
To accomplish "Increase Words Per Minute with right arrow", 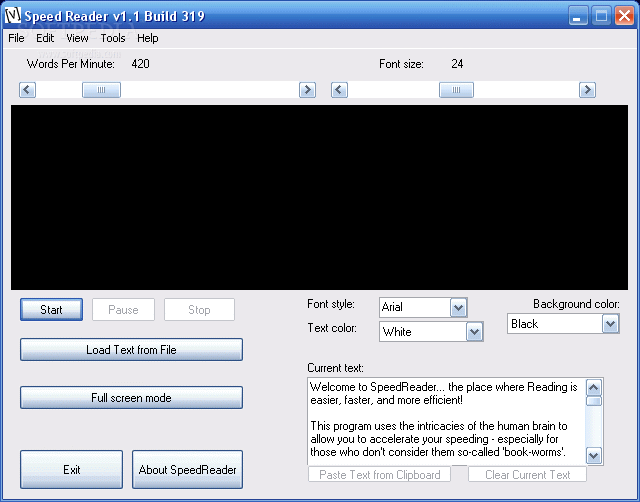I will 307,90.
